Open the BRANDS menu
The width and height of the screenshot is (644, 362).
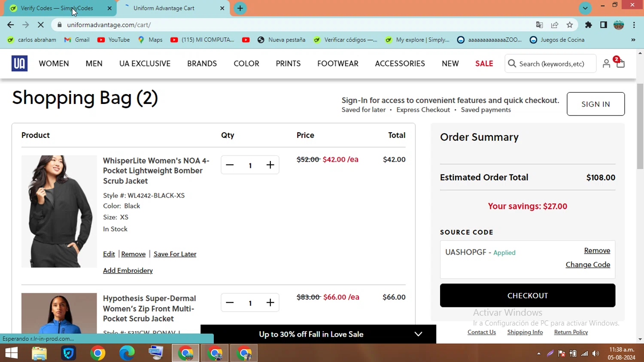click(x=202, y=64)
